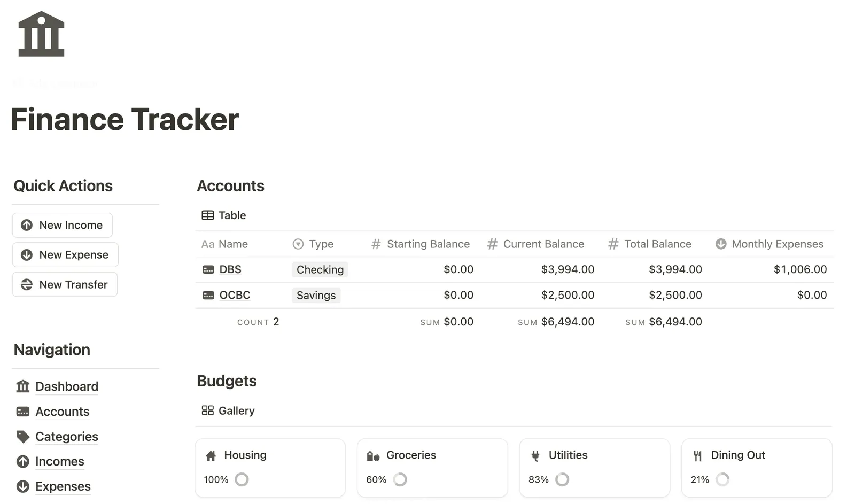The height and width of the screenshot is (504, 855).
Task: Click DBS monthly expenses value $1,006.00
Action: coord(800,269)
